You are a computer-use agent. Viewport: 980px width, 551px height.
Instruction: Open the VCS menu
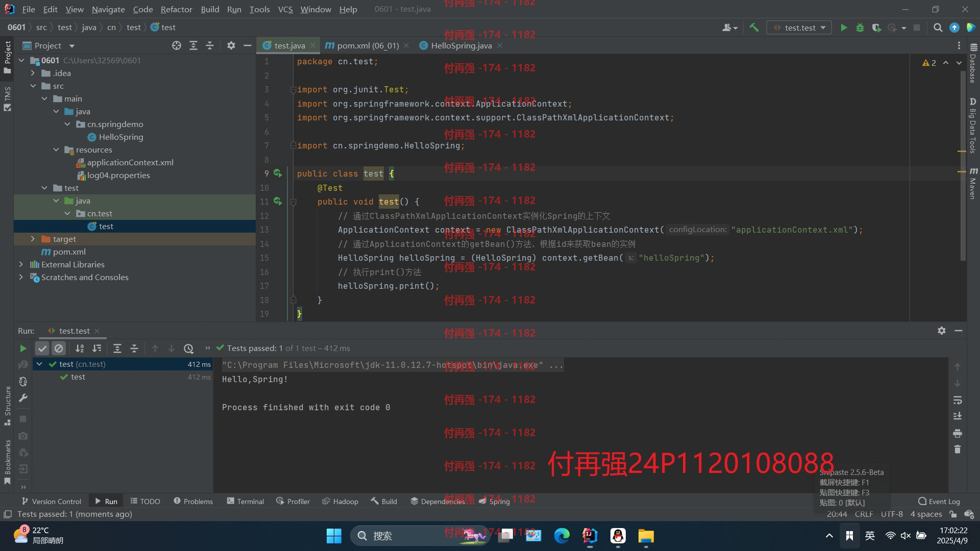click(285, 9)
